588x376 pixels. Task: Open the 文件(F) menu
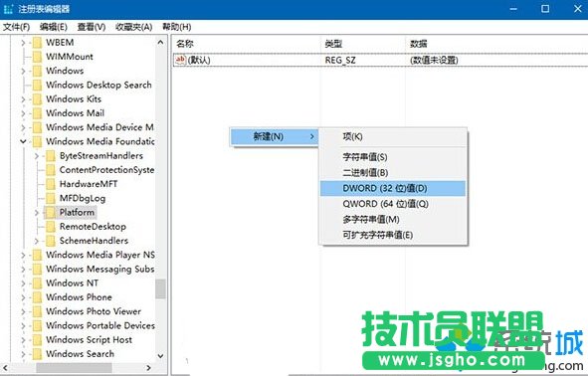(x=16, y=27)
